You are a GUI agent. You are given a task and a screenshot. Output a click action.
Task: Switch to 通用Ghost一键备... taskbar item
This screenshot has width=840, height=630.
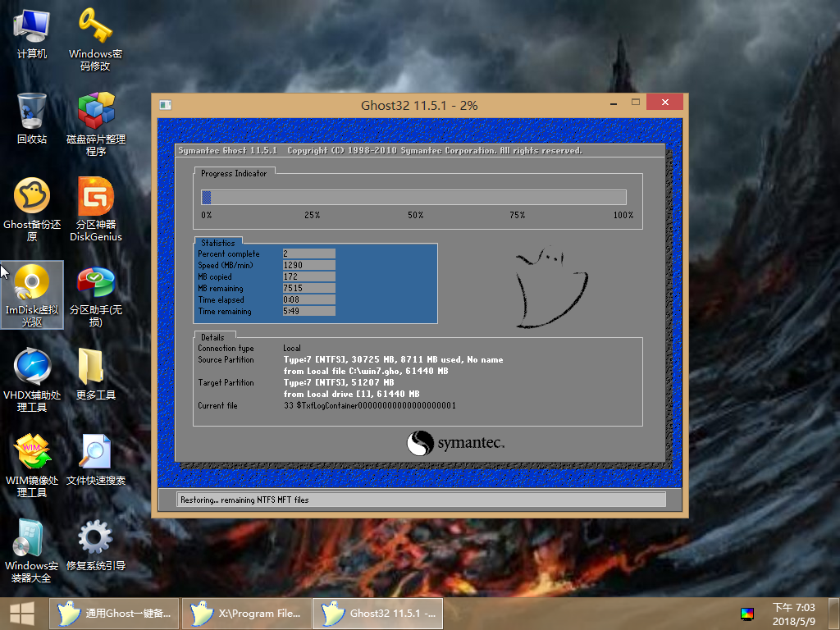(114, 614)
